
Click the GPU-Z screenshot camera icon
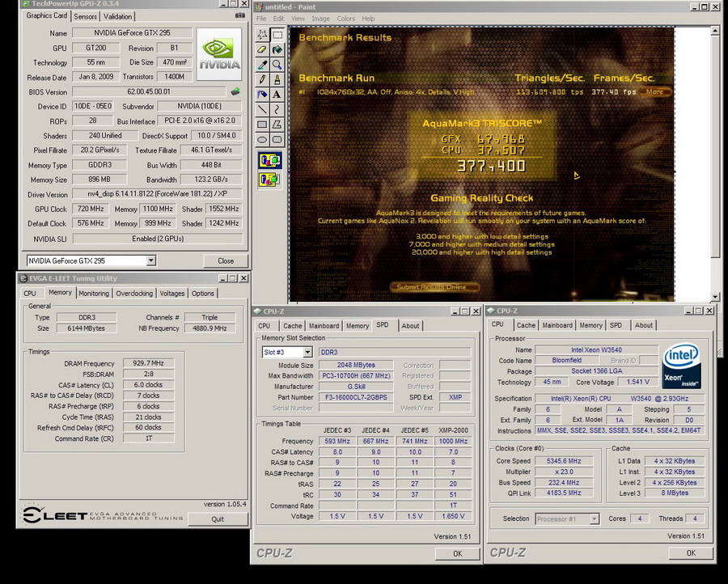239,15
